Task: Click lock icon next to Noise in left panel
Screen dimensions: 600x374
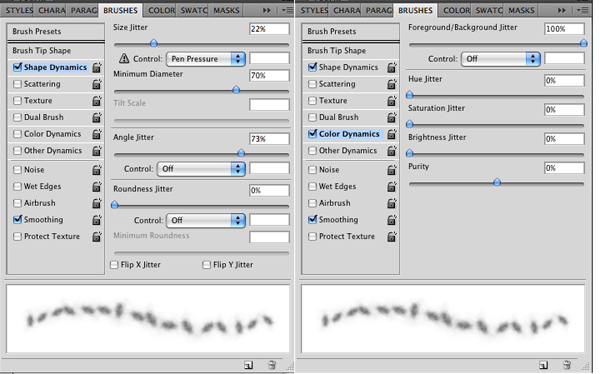Action: pyautogui.click(x=97, y=170)
